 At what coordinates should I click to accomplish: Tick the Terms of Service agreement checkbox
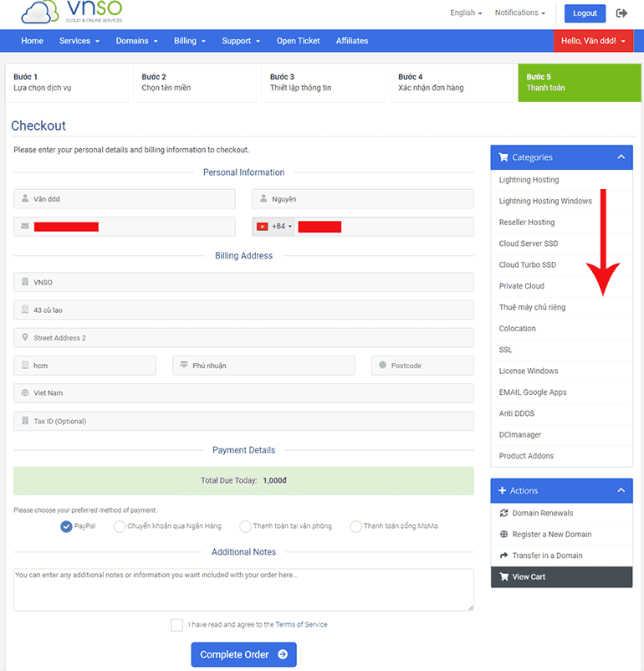click(176, 625)
